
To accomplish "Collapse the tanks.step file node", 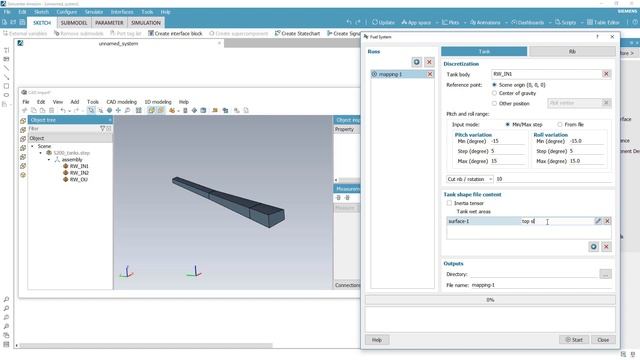I will (x=41, y=153).
